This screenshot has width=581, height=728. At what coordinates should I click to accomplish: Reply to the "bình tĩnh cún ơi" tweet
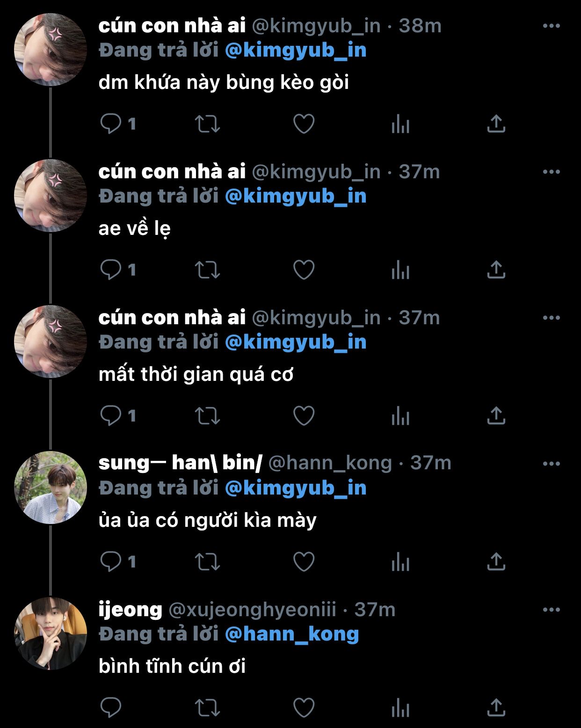[111, 708]
